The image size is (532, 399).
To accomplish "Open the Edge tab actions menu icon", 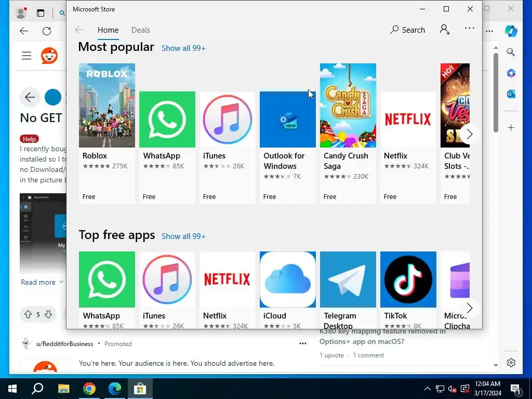I will click(x=41, y=13).
